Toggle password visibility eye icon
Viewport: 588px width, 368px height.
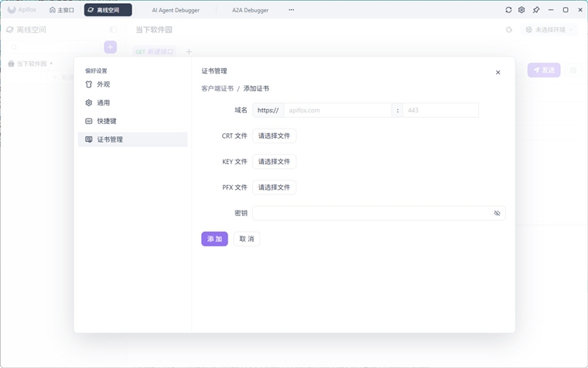tap(497, 213)
